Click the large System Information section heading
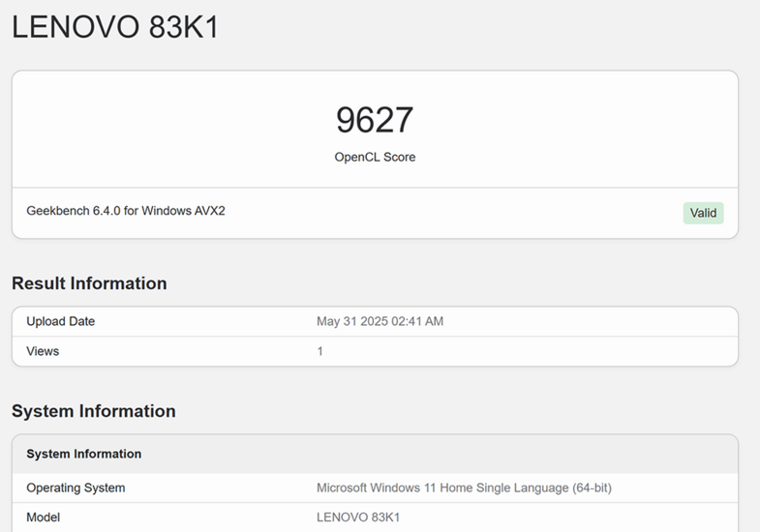This screenshot has width=760, height=532. (x=94, y=411)
